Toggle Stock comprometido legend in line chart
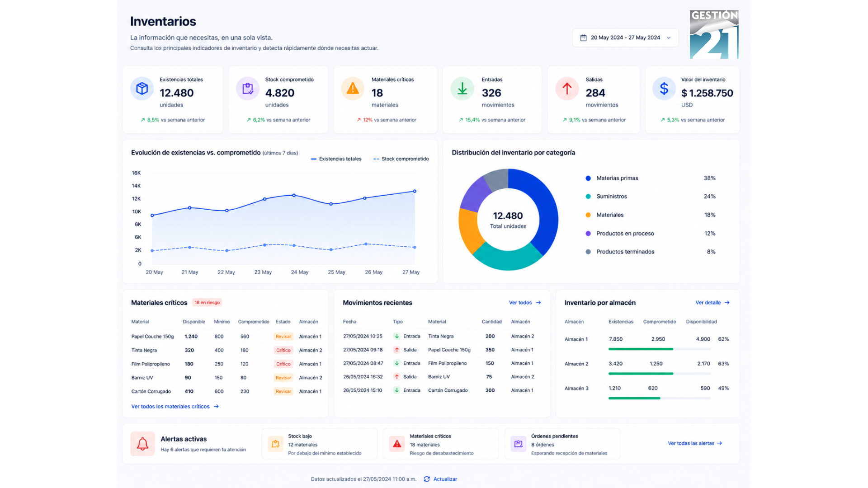This screenshot has width=868, height=488. (401, 159)
